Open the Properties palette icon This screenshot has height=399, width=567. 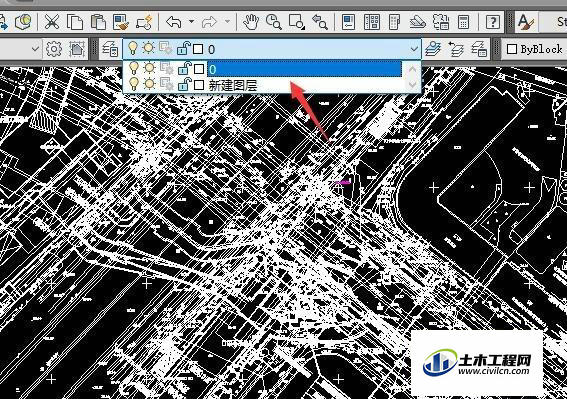click(349, 22)
